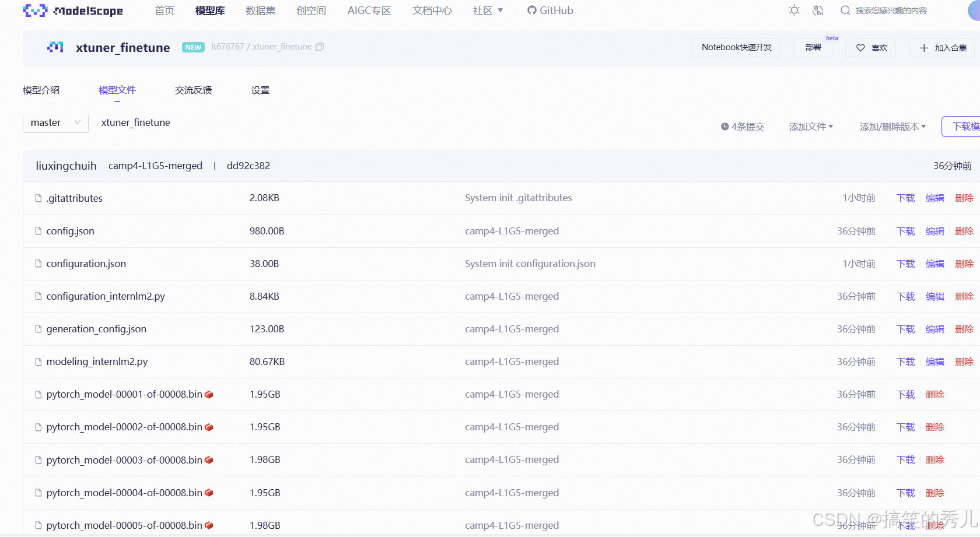Click the commit history clock icon
The height and width of the screenshot is (537, 980).
coord(724,126)
